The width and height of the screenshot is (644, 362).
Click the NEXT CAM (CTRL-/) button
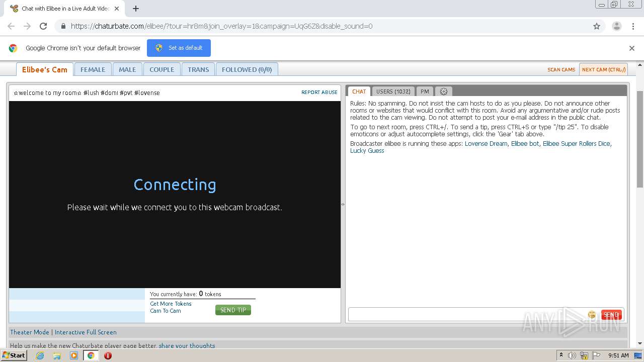click(x=604, y=70)
